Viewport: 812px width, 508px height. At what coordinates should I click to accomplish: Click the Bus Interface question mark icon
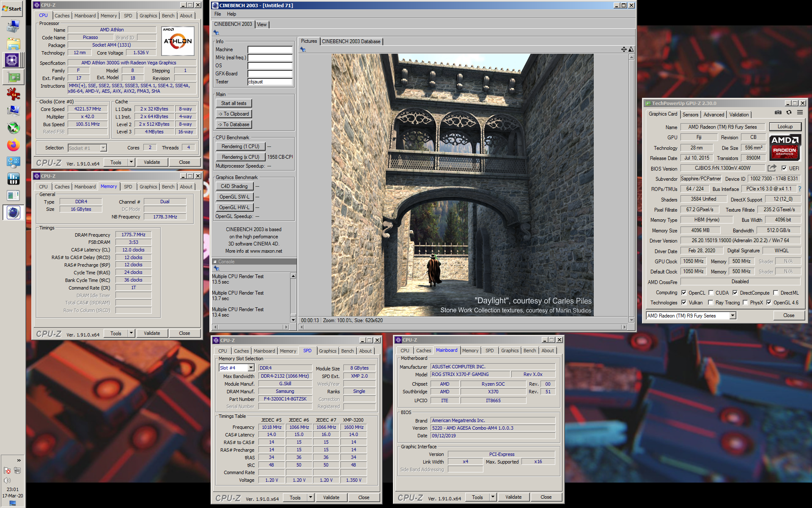click(x=799, y=189)
